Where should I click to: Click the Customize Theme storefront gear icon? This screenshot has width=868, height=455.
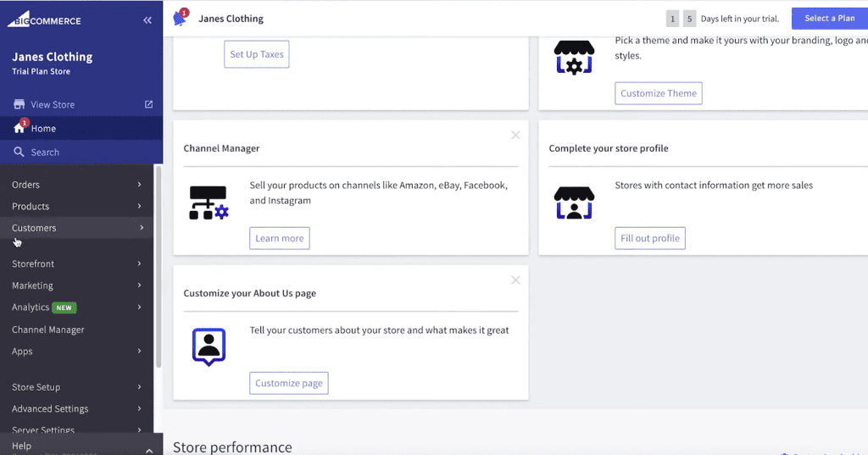pos(574,58)
